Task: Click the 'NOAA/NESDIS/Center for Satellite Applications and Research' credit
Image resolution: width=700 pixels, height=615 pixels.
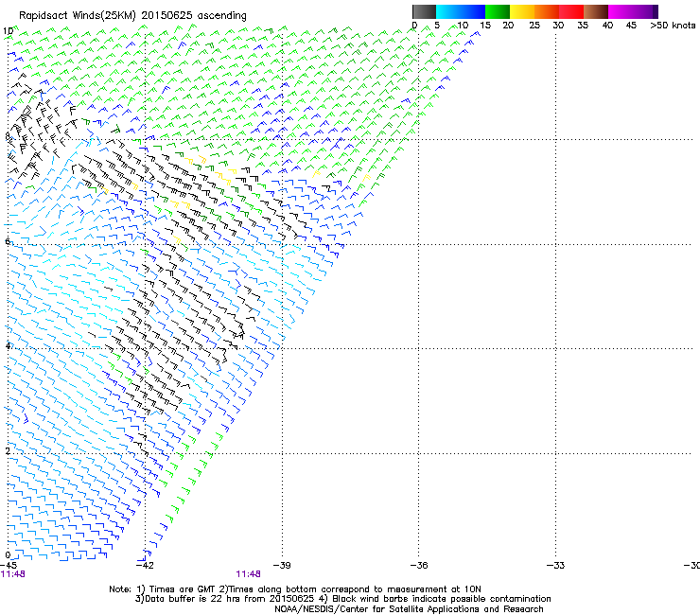Action: click(409, 609)
